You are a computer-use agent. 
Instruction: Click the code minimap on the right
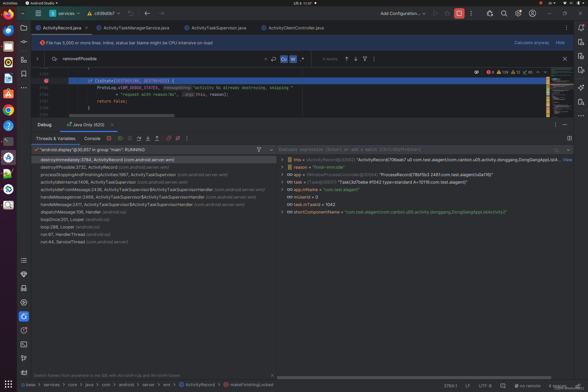(562, 92)
